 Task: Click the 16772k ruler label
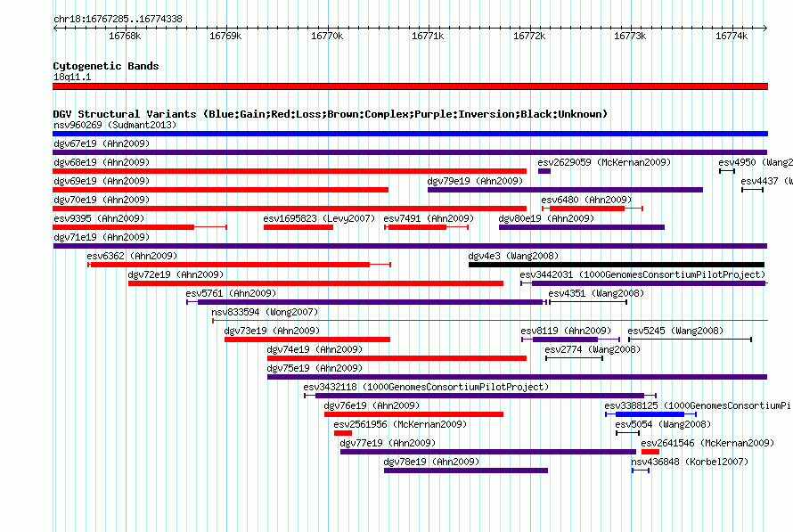pos(529,36)
